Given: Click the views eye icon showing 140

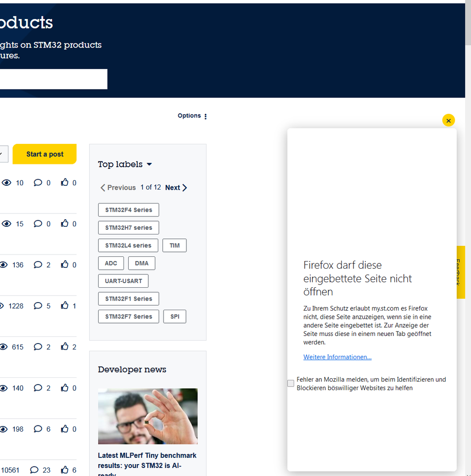Looking at the screenshot, I should click(x=4, y=388).
